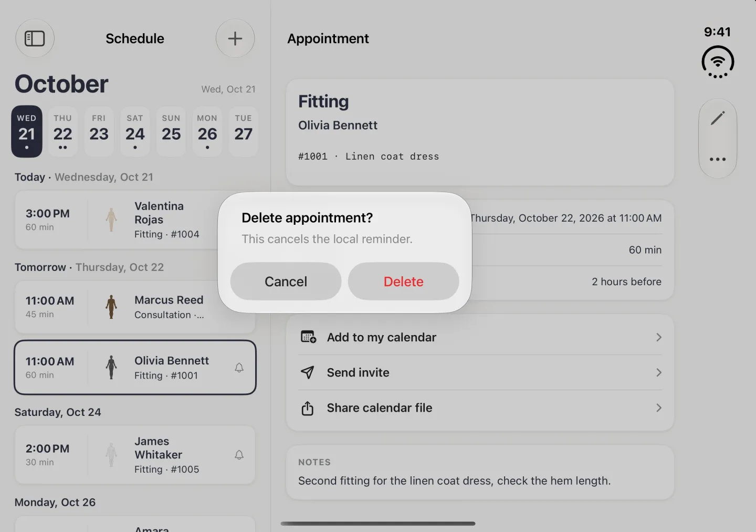Screen dimensions: 756x532
Task: Open Valentina Rojas 3:00 PM appointment
Action: point(135,220)
